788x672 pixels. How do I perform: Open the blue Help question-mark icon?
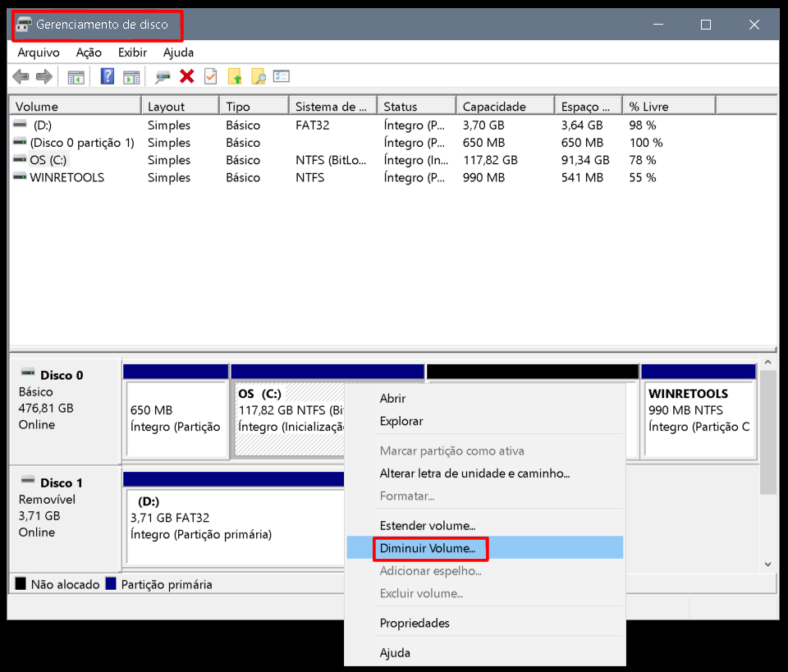click(108, 76)
